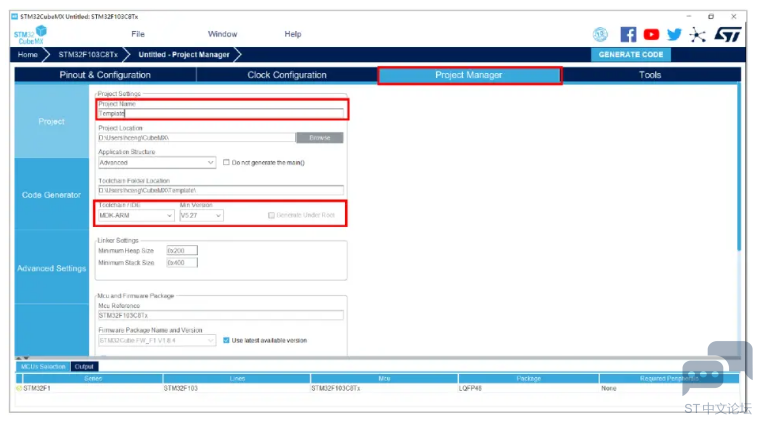The height and width of the screenshot is (424, 761).
Task: Open the ST 10 years anniversary badge icon
Action: (600, 34)
